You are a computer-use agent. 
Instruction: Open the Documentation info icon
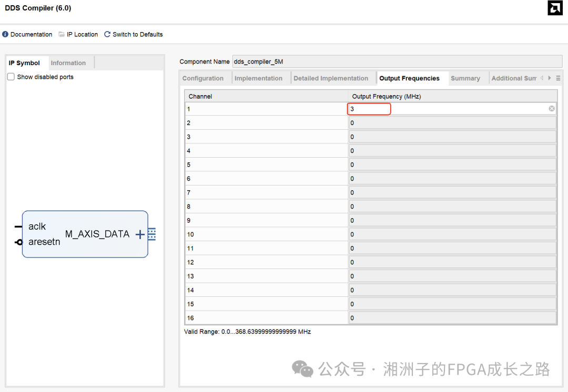[x=5, y=34]
